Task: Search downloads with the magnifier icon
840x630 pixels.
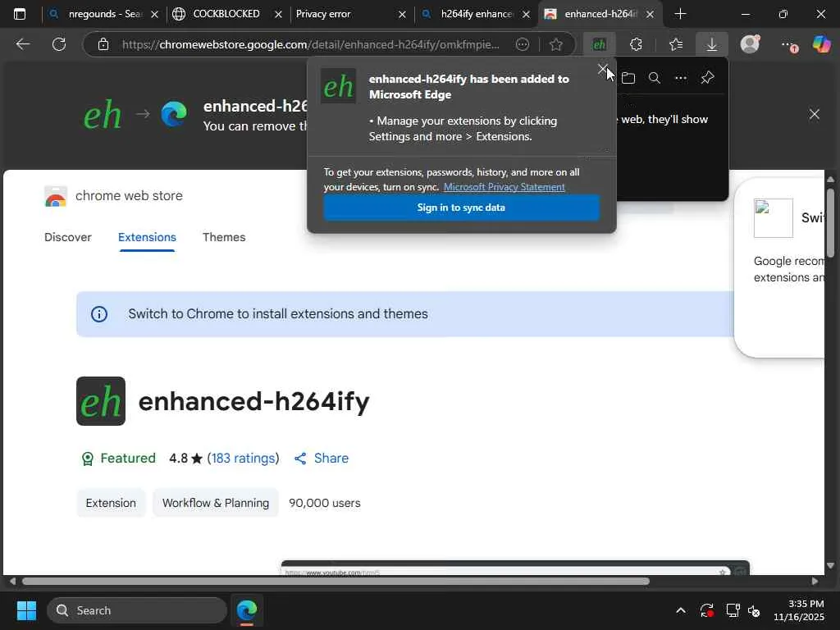Action: (x=654, y=78)
